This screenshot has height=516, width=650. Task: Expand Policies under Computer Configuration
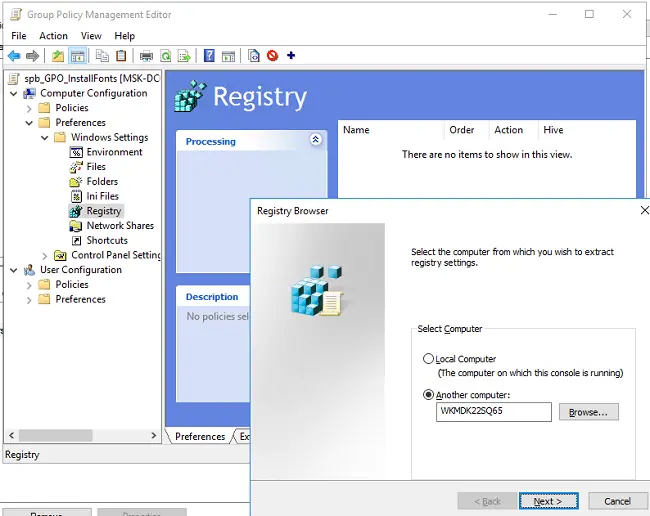click(x=29, y=109)
